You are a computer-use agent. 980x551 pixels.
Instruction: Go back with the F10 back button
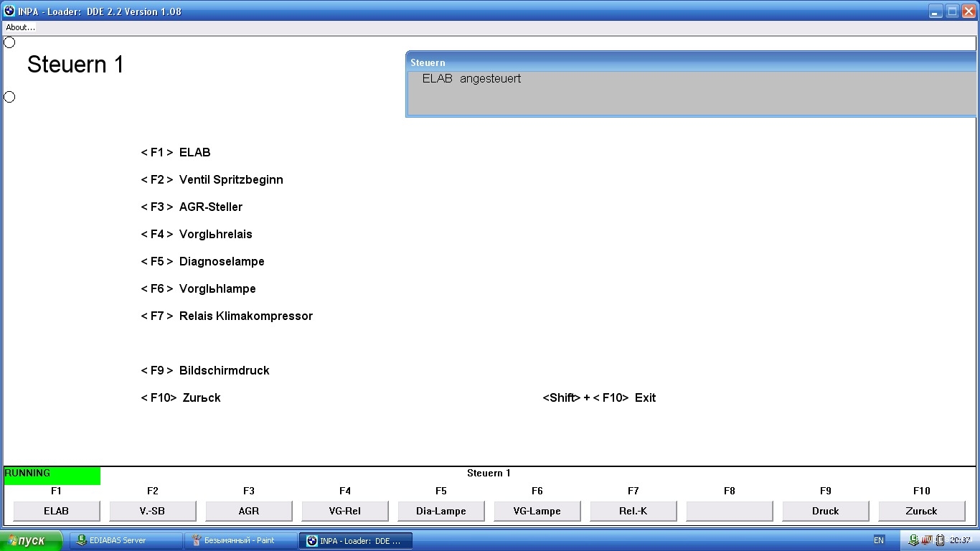pyautogui.click(x=921, y=511)
